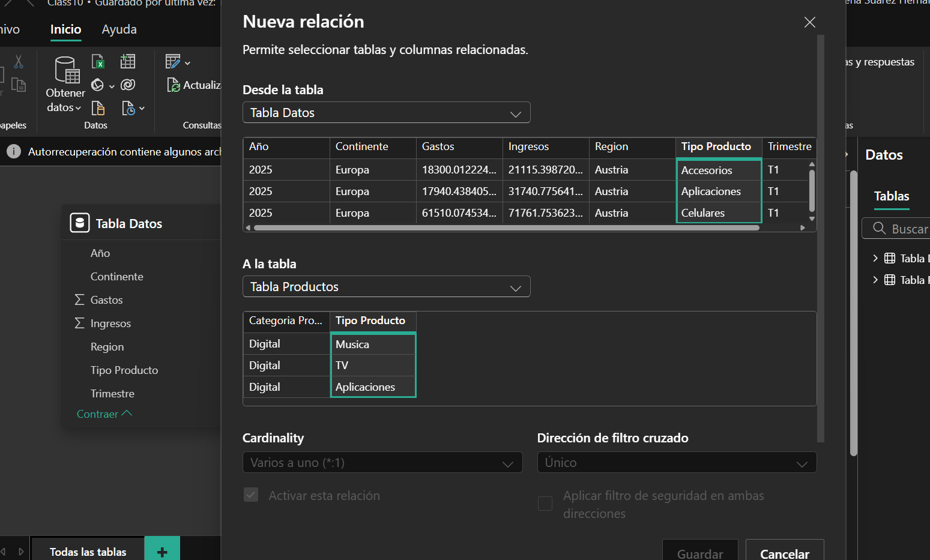Click the Excel workbook import icon

tap(98, 61)
